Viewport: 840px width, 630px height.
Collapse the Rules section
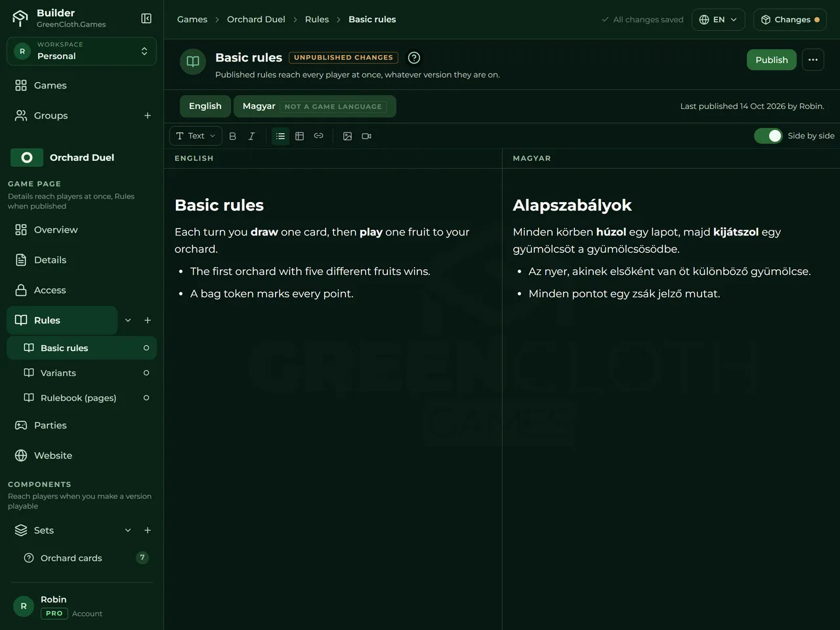(x=128, y=320)
